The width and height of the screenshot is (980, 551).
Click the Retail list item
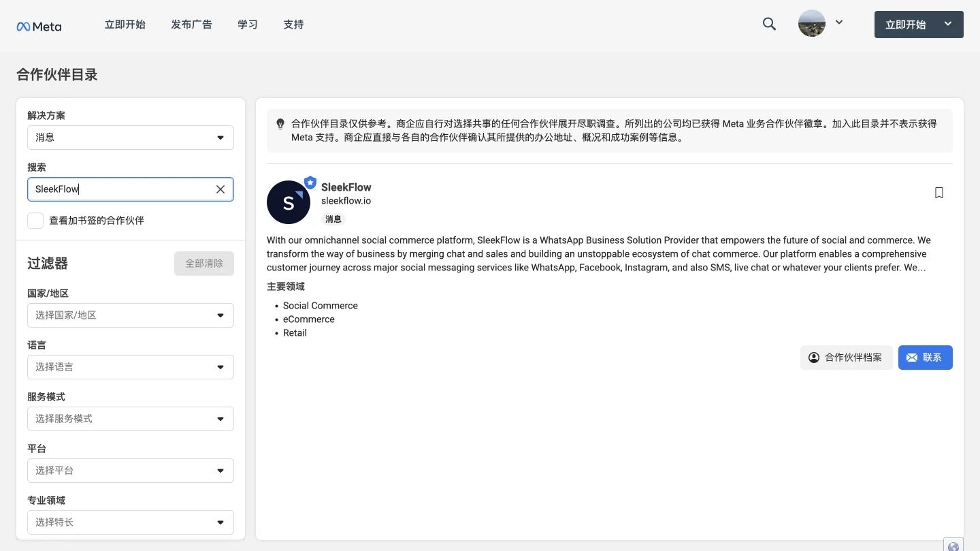click(x=295, y=333)
